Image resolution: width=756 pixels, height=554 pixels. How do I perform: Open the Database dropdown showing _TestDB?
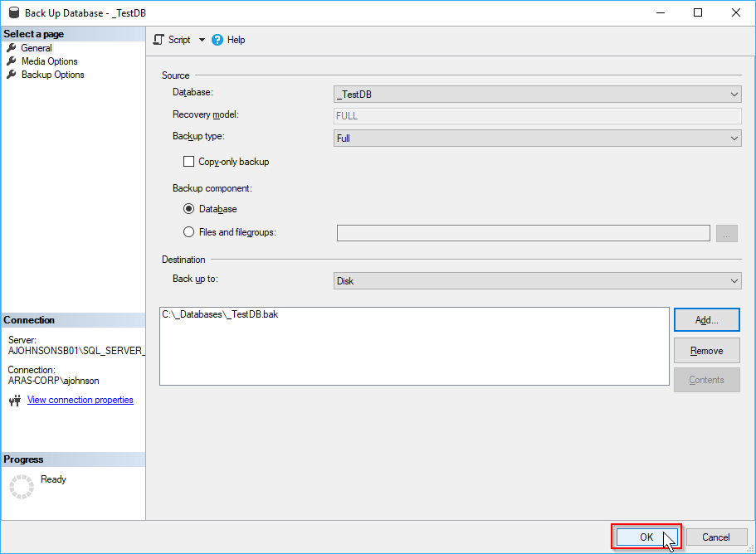coord(537,95)
